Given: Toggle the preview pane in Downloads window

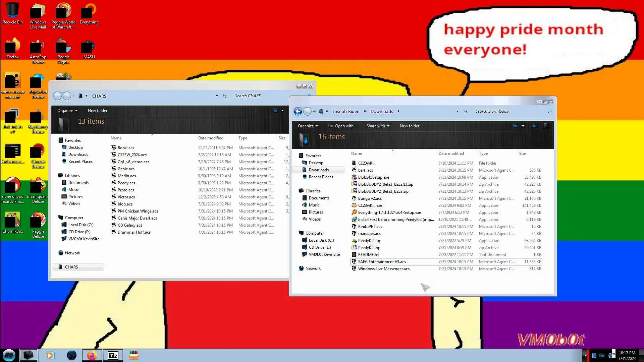Looking at the screenshot, I should coord(534,126).
